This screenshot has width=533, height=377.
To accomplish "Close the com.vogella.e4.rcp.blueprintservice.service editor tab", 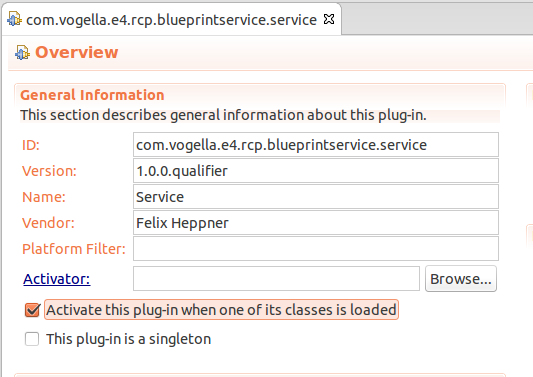I will pos(329,19).
